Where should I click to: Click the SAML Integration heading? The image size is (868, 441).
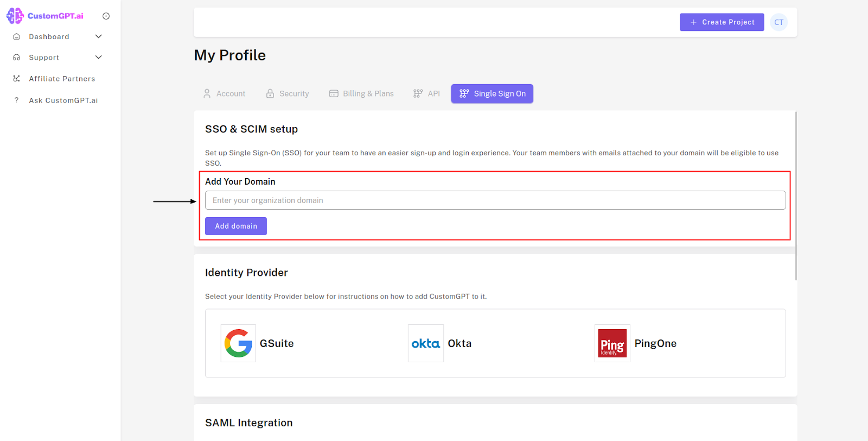(249, 423)
